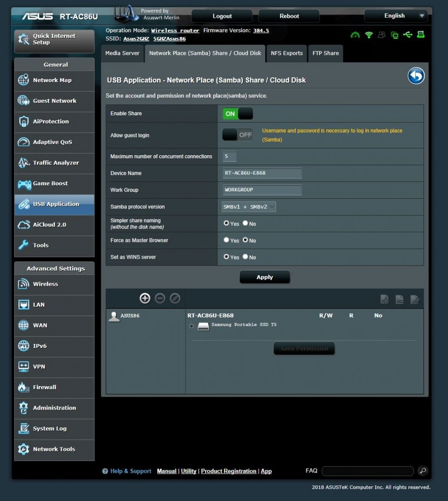Select Yes for Set as WINS server
Image resolution: width=448 pixels, height=501 pixels.
click(x=226, y=257)
